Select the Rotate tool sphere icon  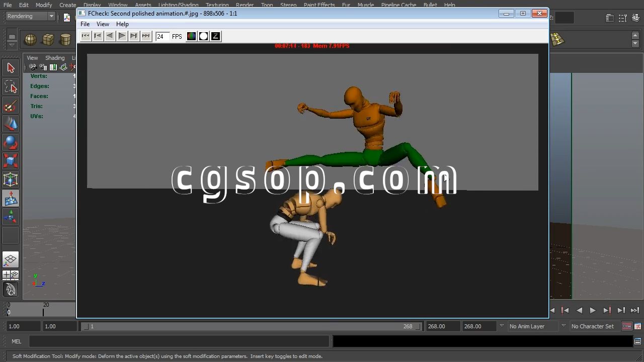[11, 142]
